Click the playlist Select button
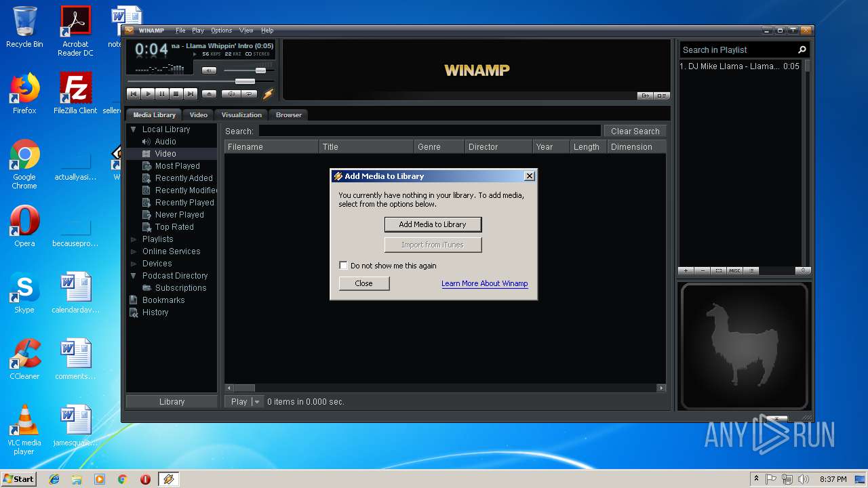The height and width of the screenshot is (488, 868). pos(719,270)
